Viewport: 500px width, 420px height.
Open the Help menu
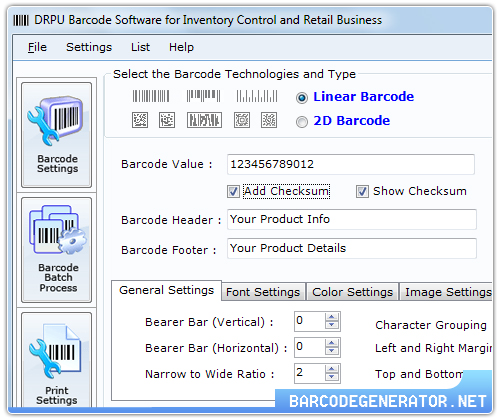[x=181, y=47]
